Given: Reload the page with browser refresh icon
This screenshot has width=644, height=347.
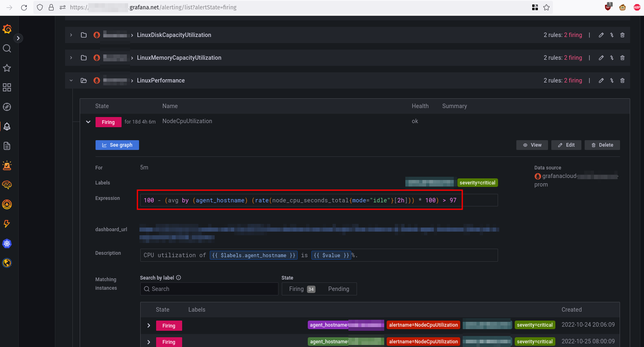Looking at the screenshot, I should pyautogui.click(x=24, y=7).
